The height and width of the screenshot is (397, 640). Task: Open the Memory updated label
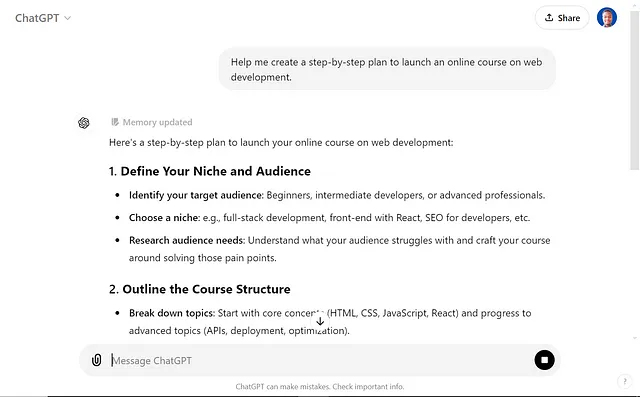point(157,122)
